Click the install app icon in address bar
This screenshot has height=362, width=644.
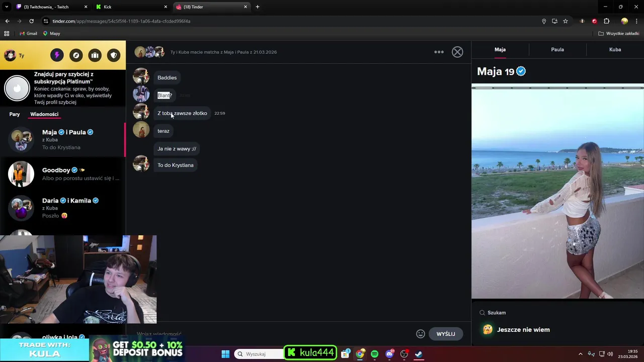point(554,21)
